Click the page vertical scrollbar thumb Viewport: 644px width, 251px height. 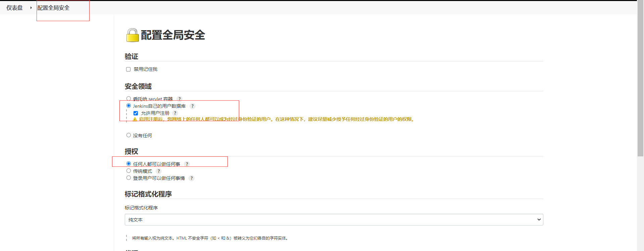pyautogui.click(x=640, y=79)
